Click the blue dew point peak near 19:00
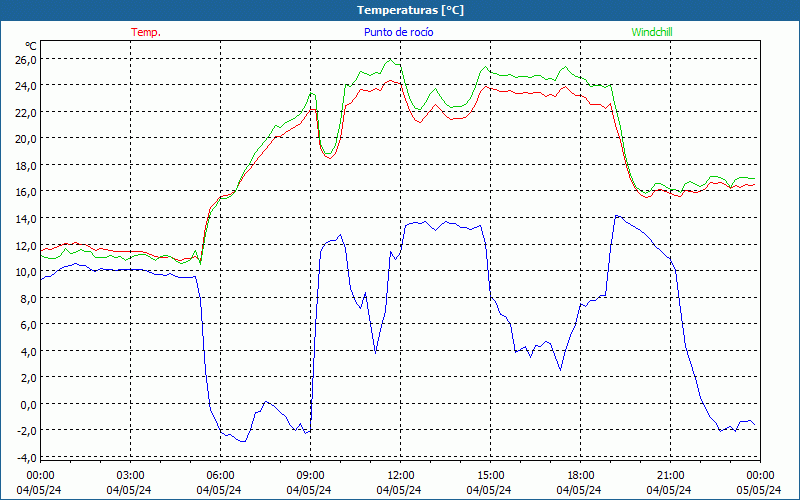The height and width of the screenshot is (500, 800). pyautogui.click(x=617, y=216)
